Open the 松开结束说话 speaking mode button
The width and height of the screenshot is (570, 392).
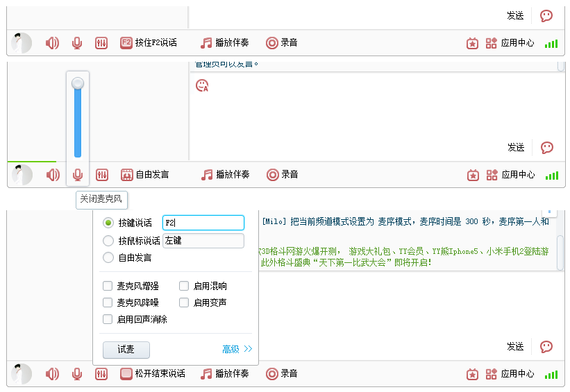click(x=153, y=374)
